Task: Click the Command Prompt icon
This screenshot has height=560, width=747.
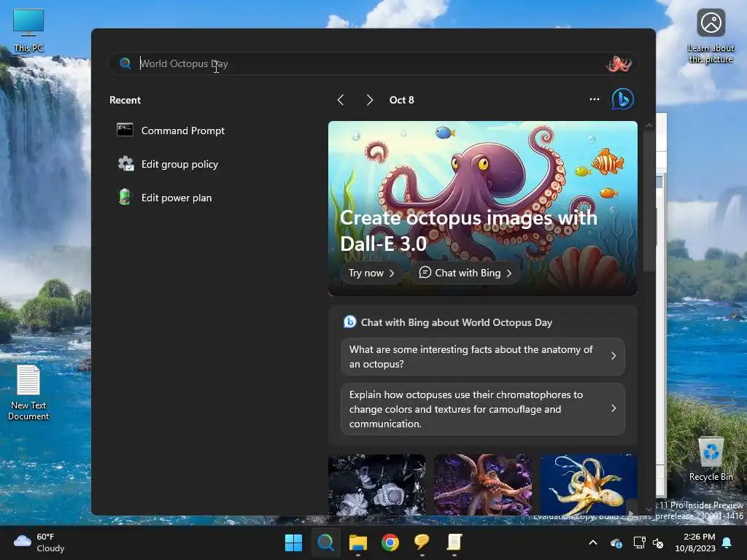Action: click(125, 130)
